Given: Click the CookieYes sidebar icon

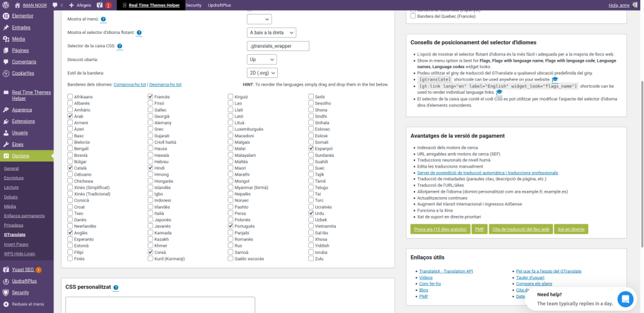Looking at the screenshot, I should [6, 73].
